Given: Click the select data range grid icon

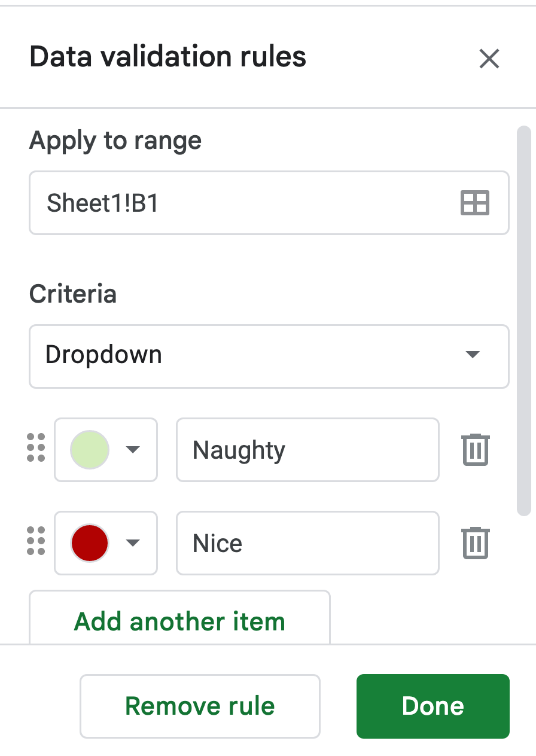Looking at the screenshot, I should [475, 203].
